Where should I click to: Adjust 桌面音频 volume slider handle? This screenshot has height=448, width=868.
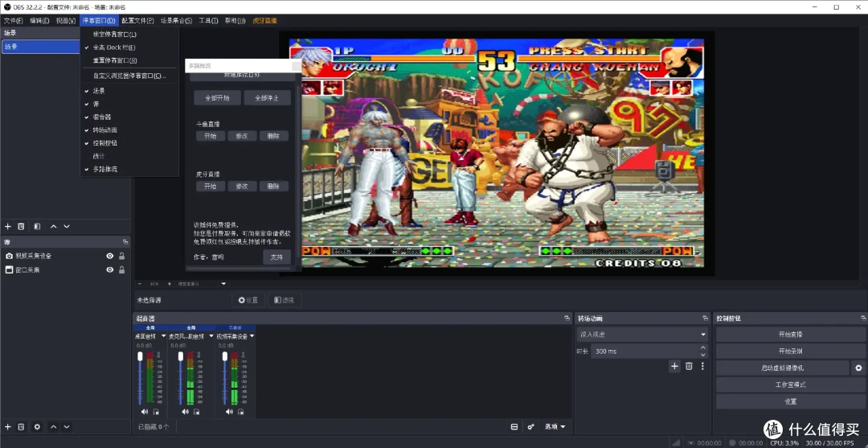coord(140,356)
